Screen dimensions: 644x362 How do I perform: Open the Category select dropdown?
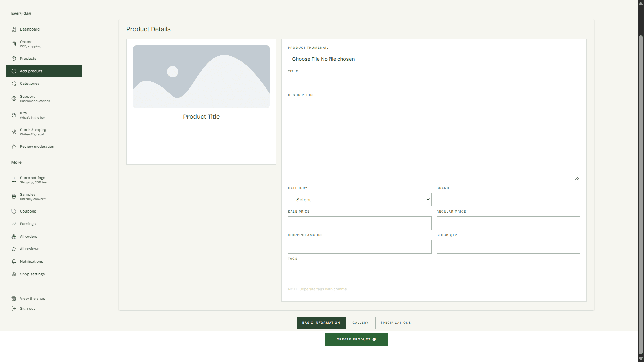tap(360, 200)
